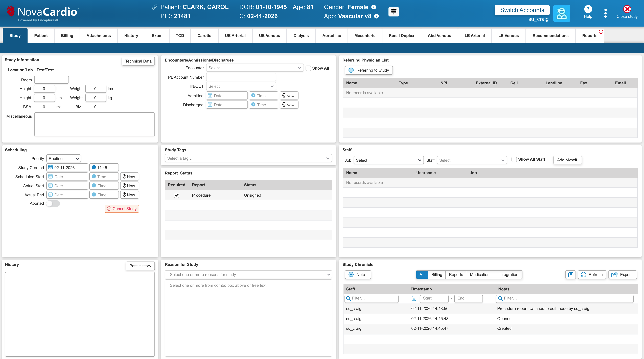Check the Show All Staff checkbox
Image resolution: width=644 pixels, height=359 pixels.
coord(514,159)
